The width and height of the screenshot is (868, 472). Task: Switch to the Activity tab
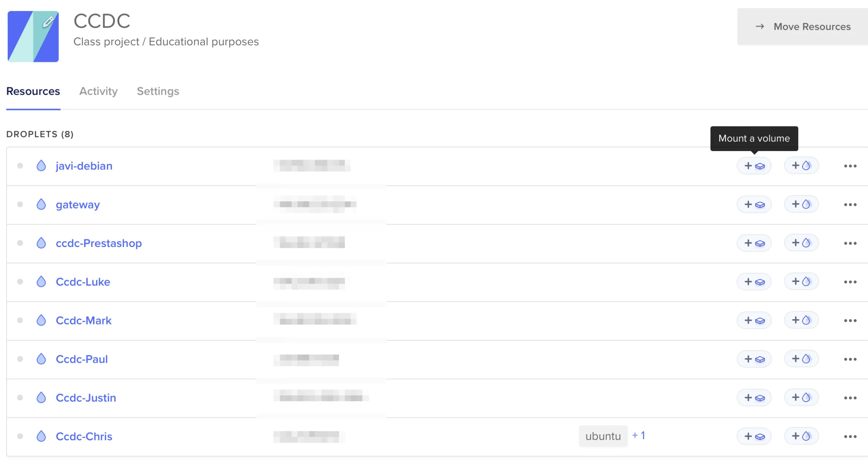(x=98, y=91)
